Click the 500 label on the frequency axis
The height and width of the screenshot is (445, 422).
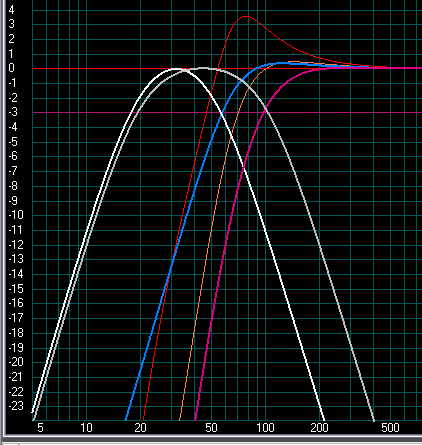390,428
